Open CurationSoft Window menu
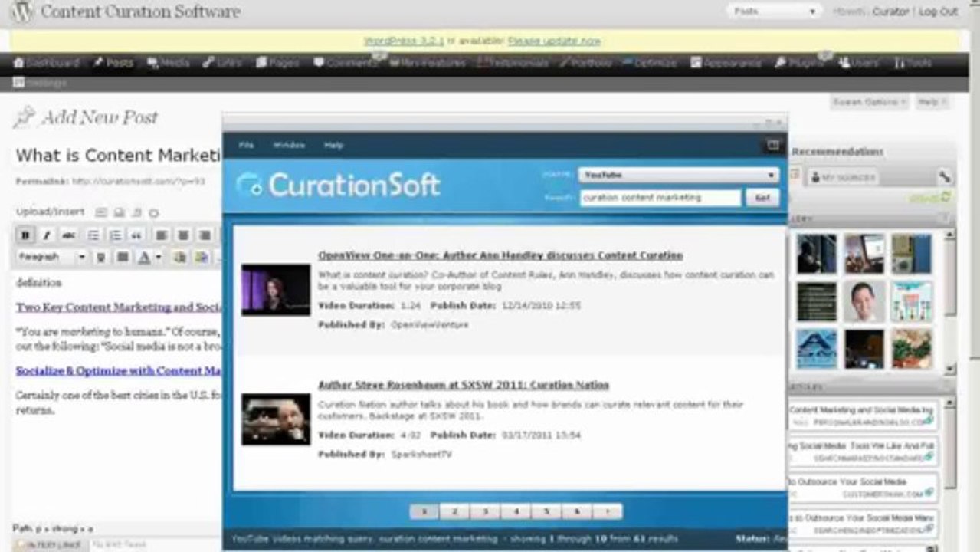The image size is (980, 552). click(289, 145)
